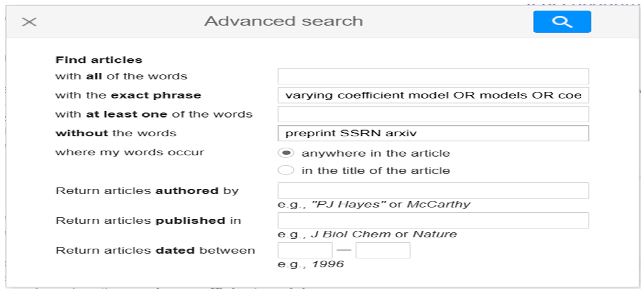Viewport: 644px width, 293px height.
Task: Select 'anywhere in the article' option
Action: tap(286, 153)
